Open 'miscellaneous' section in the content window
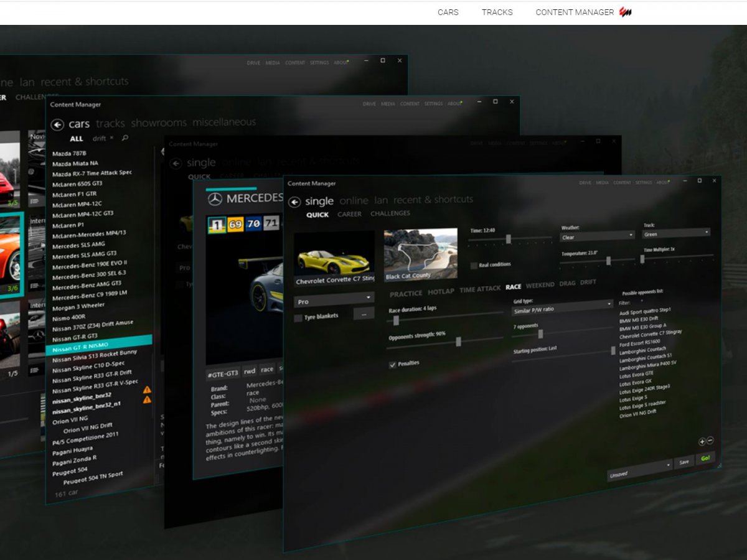 point(224,122)
